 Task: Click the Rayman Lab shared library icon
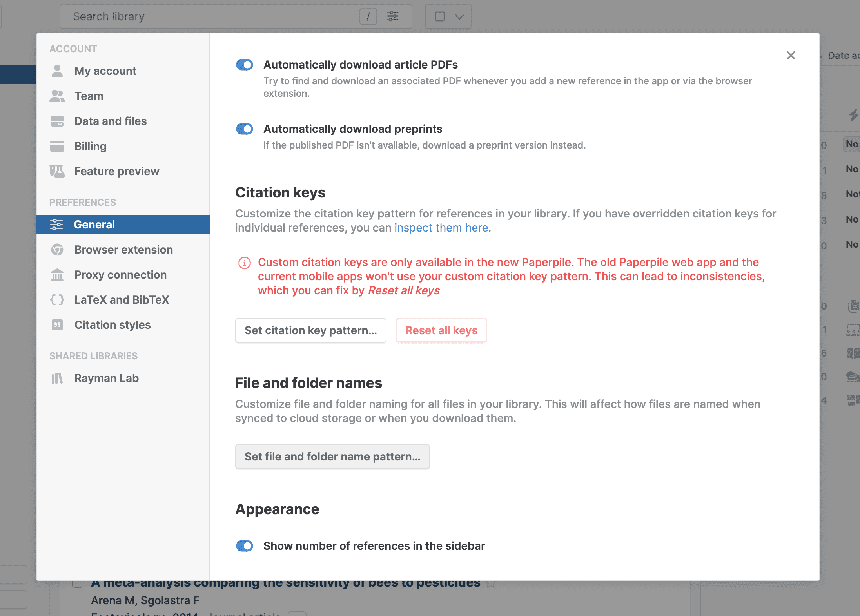click(x=57, y=378)
